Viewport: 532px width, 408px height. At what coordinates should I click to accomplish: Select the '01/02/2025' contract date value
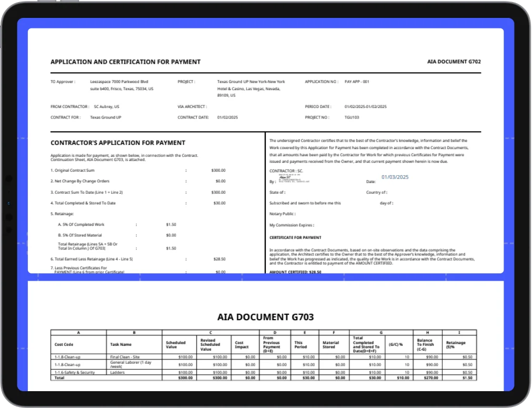[227, 117]
